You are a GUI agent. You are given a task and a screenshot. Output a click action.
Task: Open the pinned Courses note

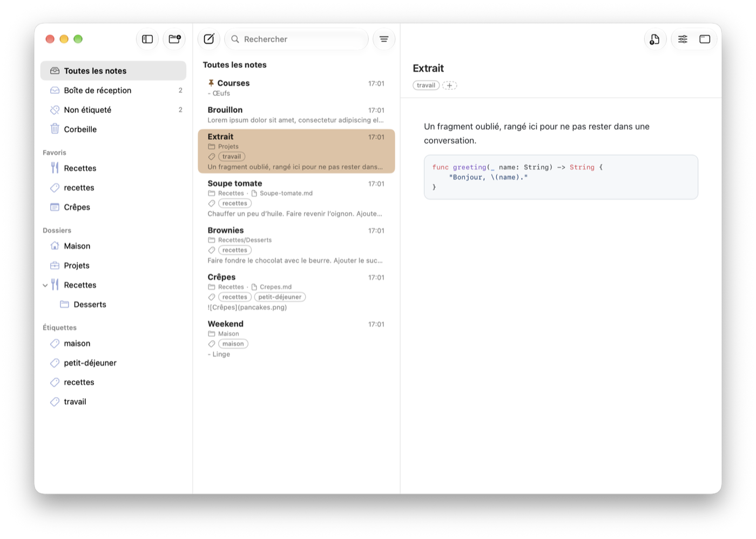(296, 87)
